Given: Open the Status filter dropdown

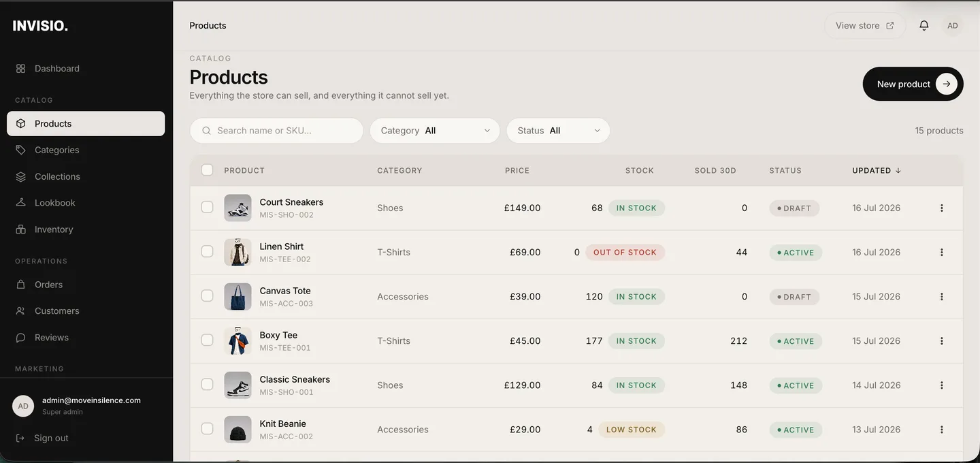Looking at the screenshot, I should [558, 131].
